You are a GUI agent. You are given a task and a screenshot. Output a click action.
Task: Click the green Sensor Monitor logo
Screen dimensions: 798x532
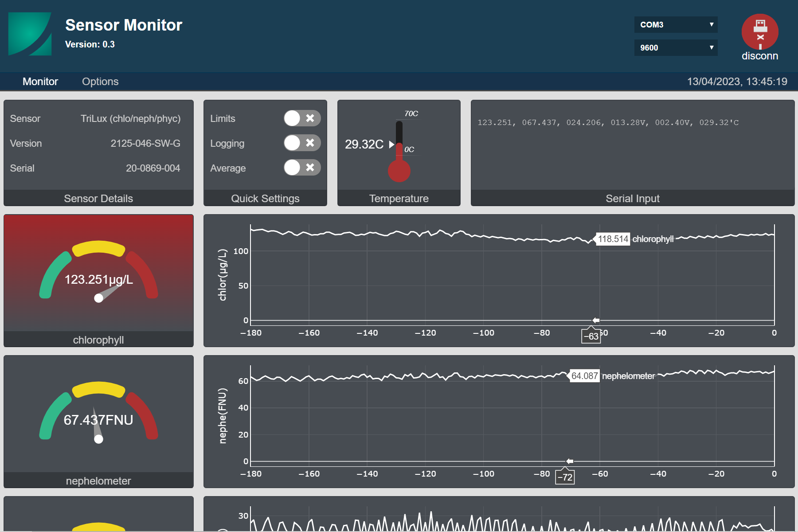point(30,34)
